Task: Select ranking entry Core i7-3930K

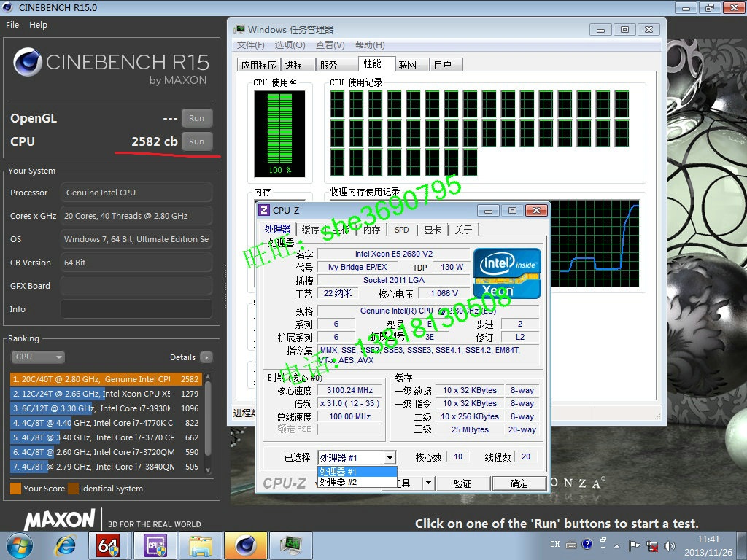Action: (x=106, y=408)
